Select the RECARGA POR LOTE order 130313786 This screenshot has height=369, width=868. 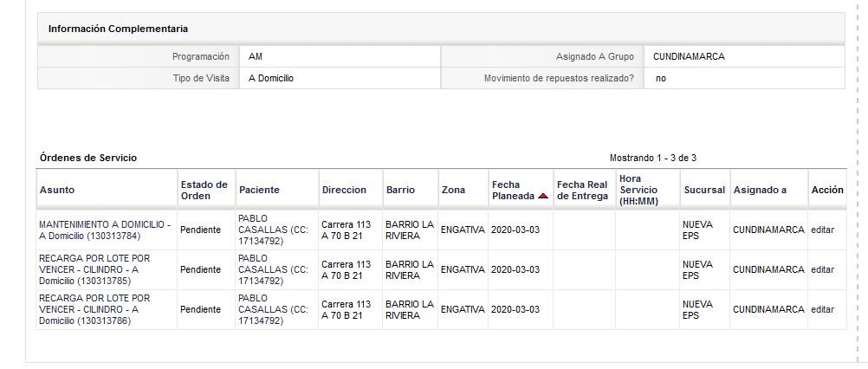pos(94,310)
